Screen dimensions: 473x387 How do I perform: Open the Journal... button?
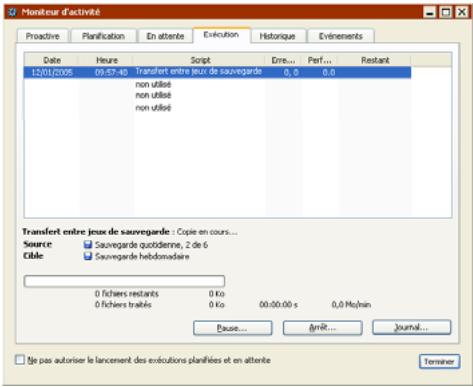tap(412, 327)
